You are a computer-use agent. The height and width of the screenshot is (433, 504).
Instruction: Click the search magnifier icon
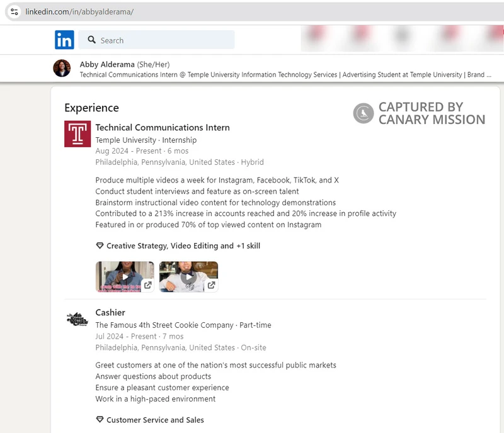coord(92,40)
